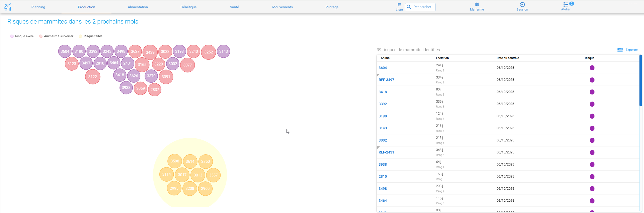Go to the Santé tab

(x=234, y=7)
